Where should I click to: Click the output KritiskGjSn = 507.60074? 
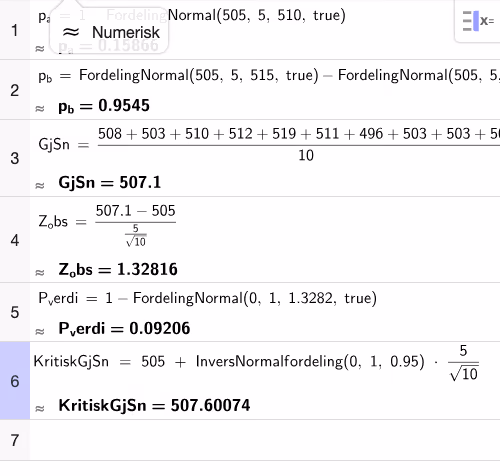click(x=154, y=405)
